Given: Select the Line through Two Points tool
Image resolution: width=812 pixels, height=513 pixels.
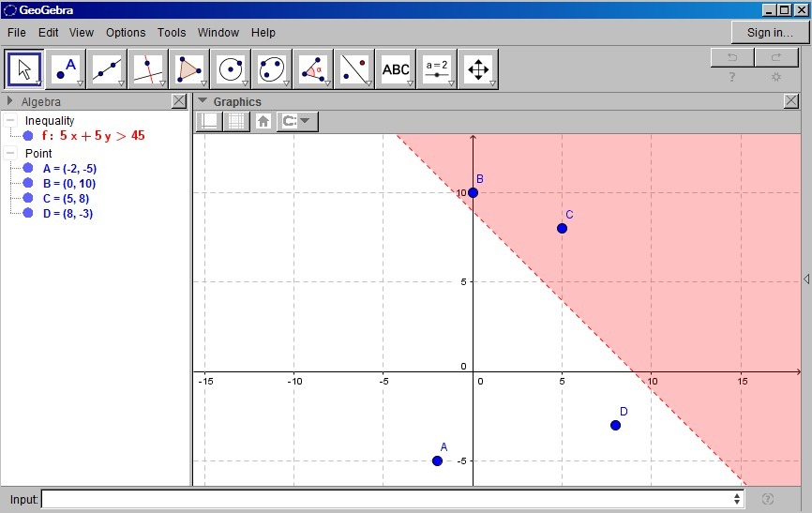Looking at the screenshot, I should tap(107, 68).
